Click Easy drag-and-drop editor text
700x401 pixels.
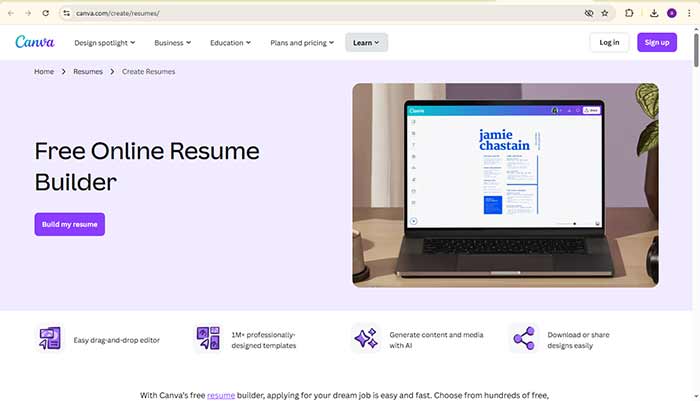pos(117,340)
